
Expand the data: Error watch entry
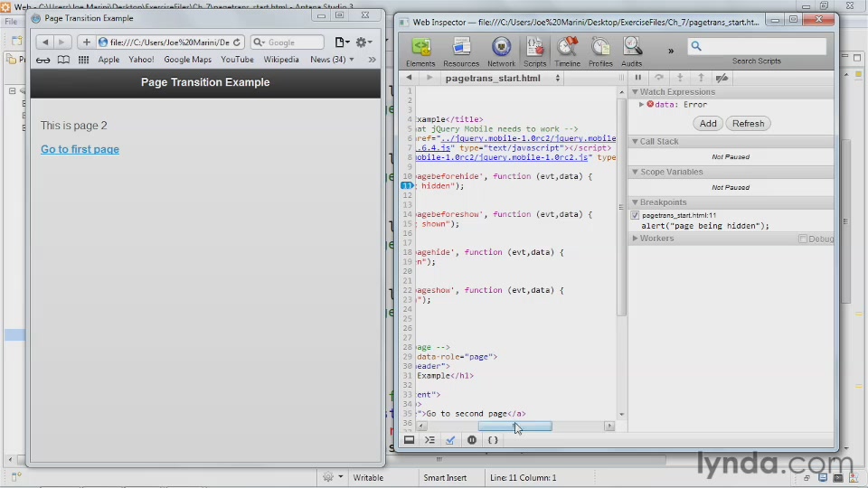(x=642, y=105)
